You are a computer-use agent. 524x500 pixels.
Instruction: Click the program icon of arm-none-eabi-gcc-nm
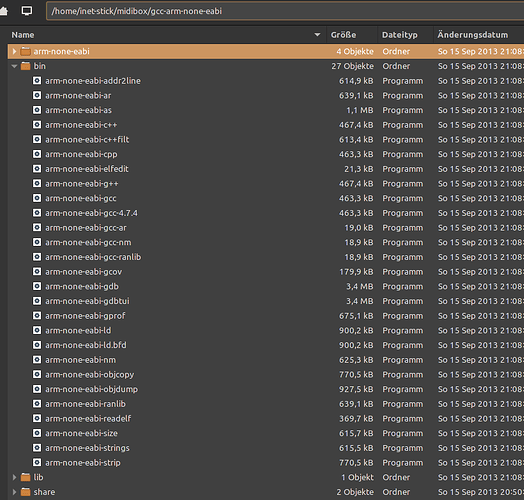tap(37, 242)
